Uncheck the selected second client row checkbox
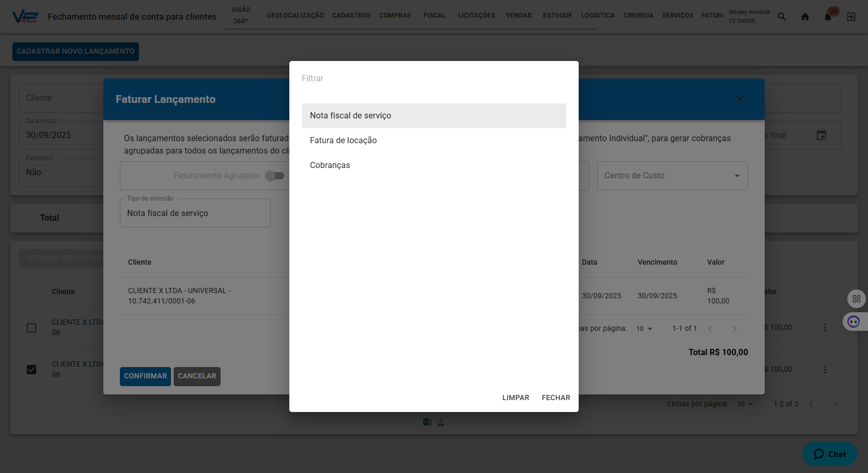The height and width of the screenshot is (473, 868). click(32, 370)
